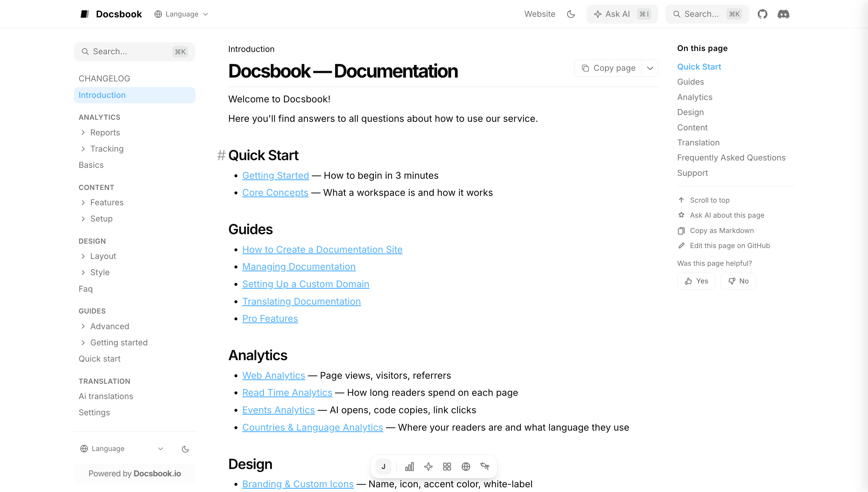Viewport: 868px width, 492px height.
Task: Click the Edit this page pencil icon
Action: (x=681, y=246)
